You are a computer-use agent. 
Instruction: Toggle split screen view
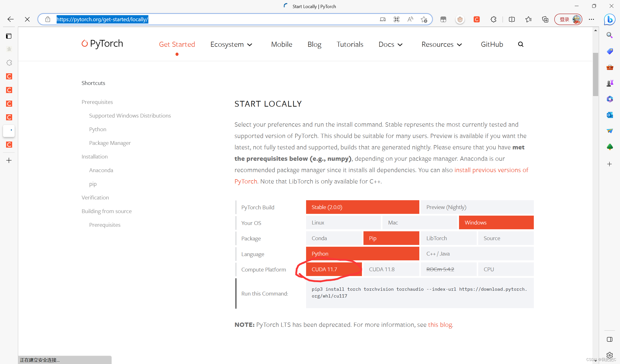pos(512,19)
